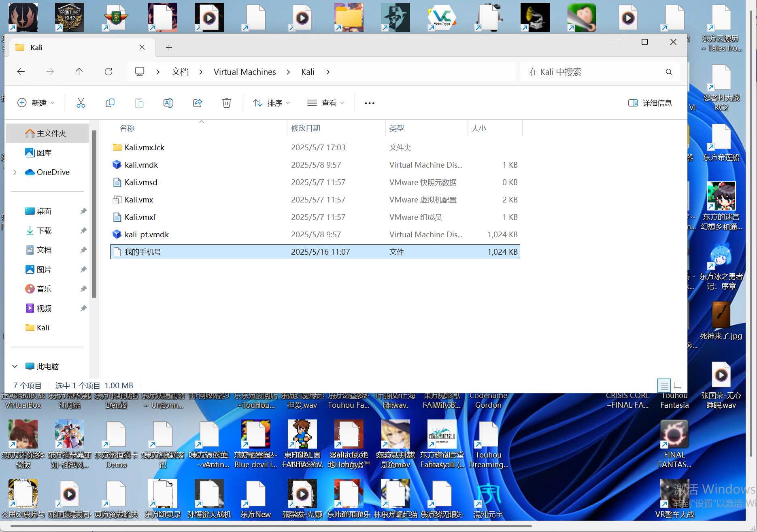Viewport: 757px width, 532px height.
Task: Go to Virtual Machines breadcrumb
Action: click(245, 72)
